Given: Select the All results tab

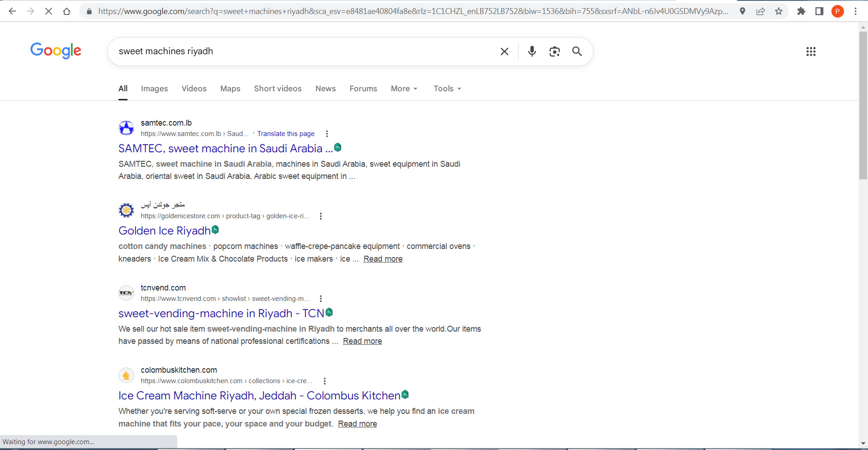Looking at the screenshot, I should (x=123, y=89).
